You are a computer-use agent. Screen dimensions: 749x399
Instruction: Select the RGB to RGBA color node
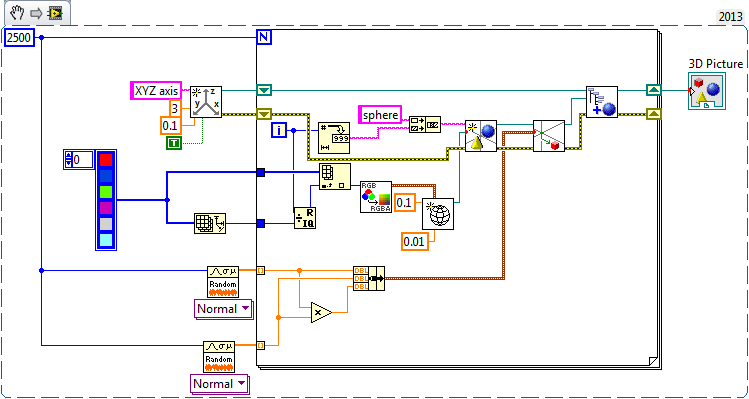click(376, 197)
